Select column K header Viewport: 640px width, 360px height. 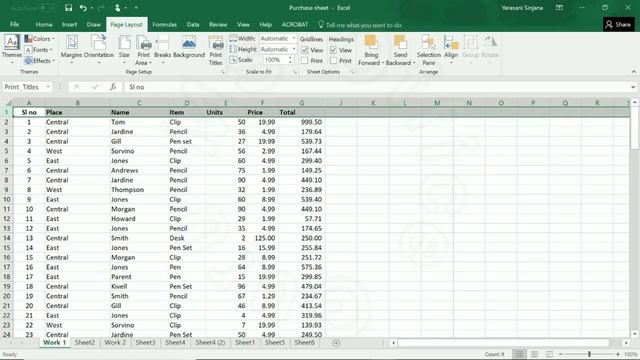click(373, 103)
